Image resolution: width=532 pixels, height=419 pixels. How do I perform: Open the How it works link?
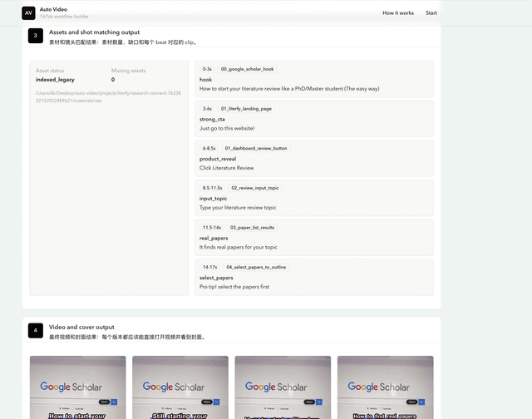click(x=398, y=13)
